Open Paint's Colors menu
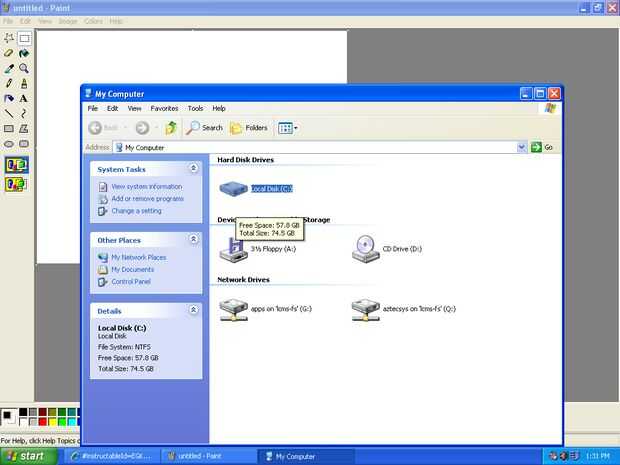This screenshot has height=465, width=620. tap(93, 21)
